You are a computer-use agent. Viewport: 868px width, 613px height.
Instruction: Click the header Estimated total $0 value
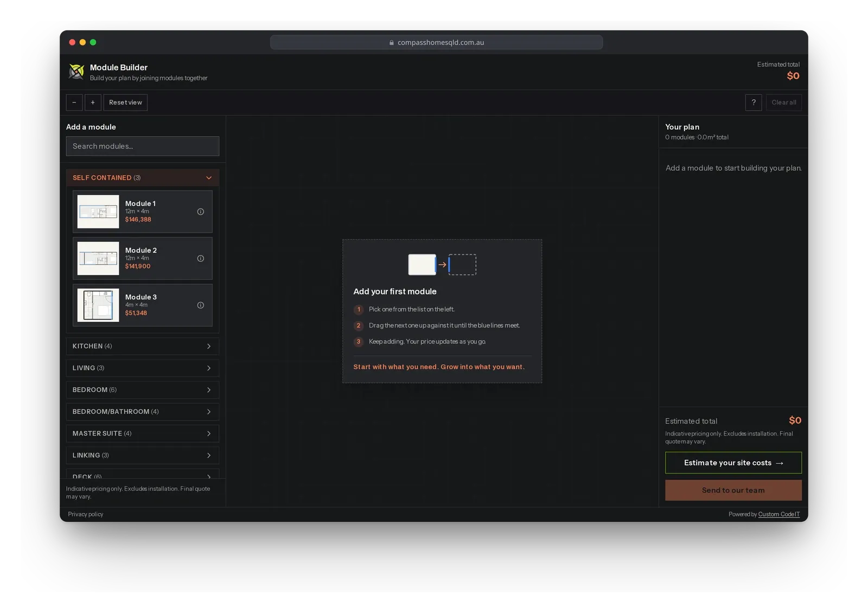tap(793, 76)
